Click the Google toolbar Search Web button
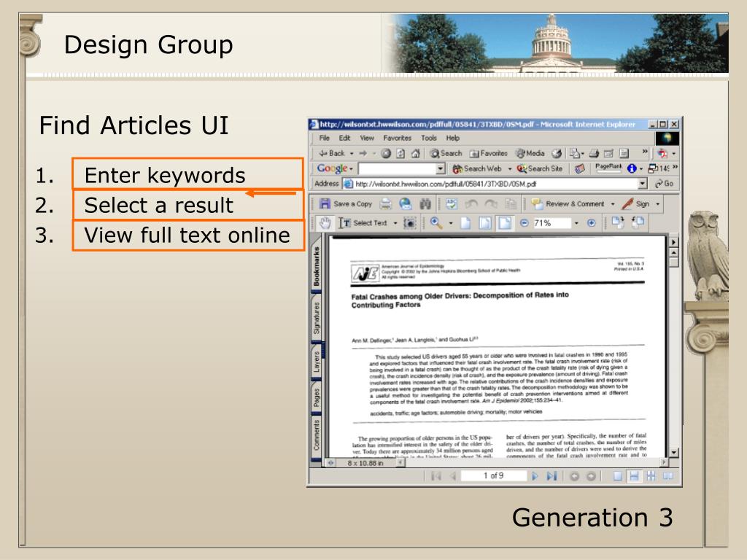 pyautogui.click(x=477, y=168)
